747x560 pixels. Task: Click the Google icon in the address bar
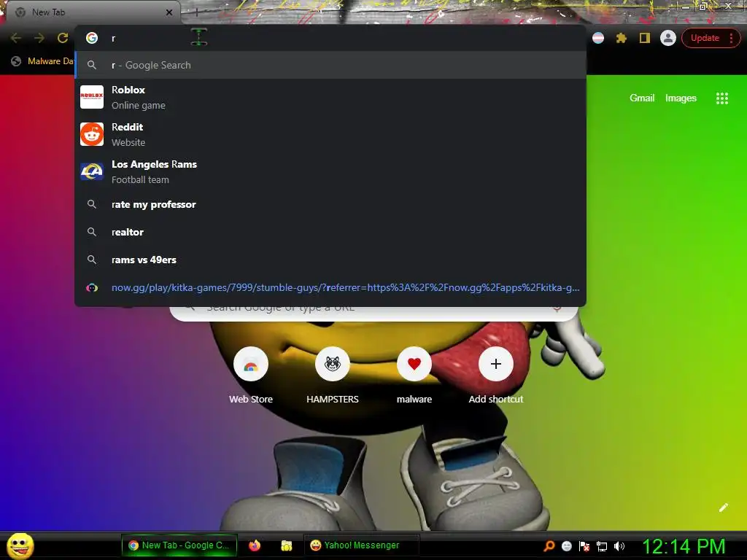coord(92,38)
